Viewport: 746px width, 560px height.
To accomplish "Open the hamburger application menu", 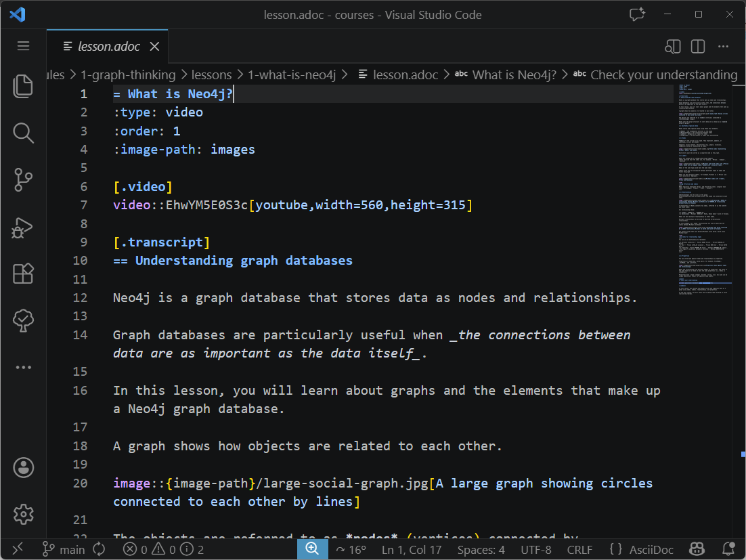I will (23, 46).
